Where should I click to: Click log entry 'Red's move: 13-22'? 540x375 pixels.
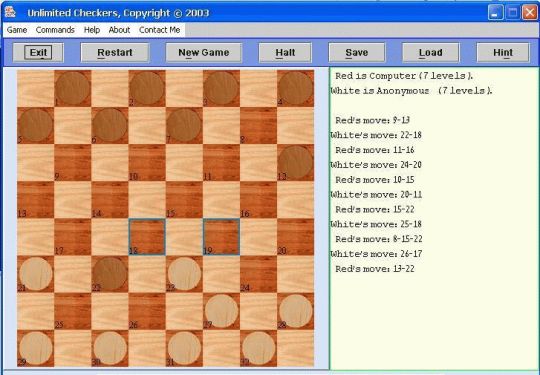point(375,269)
